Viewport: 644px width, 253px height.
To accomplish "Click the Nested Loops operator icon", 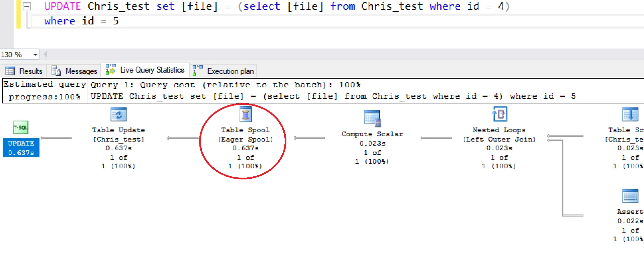I will pyautogui.click(x=499, y=114).
